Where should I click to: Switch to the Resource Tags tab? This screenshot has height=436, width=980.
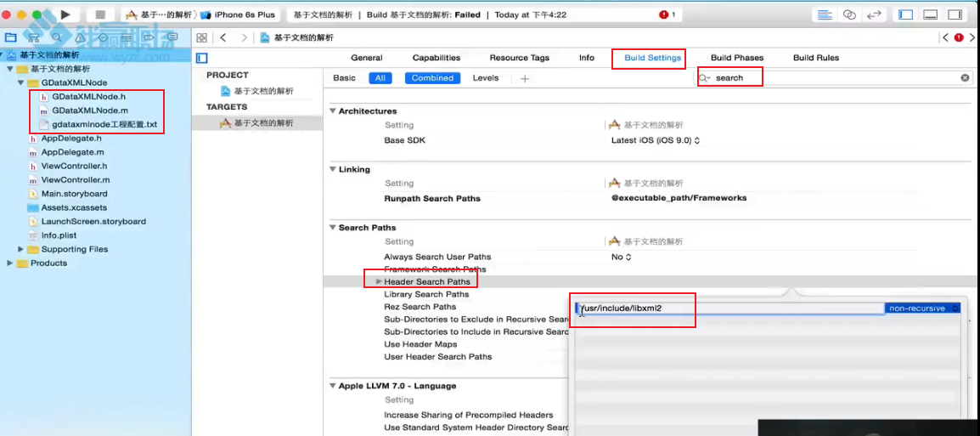click(x=520, y=58)
